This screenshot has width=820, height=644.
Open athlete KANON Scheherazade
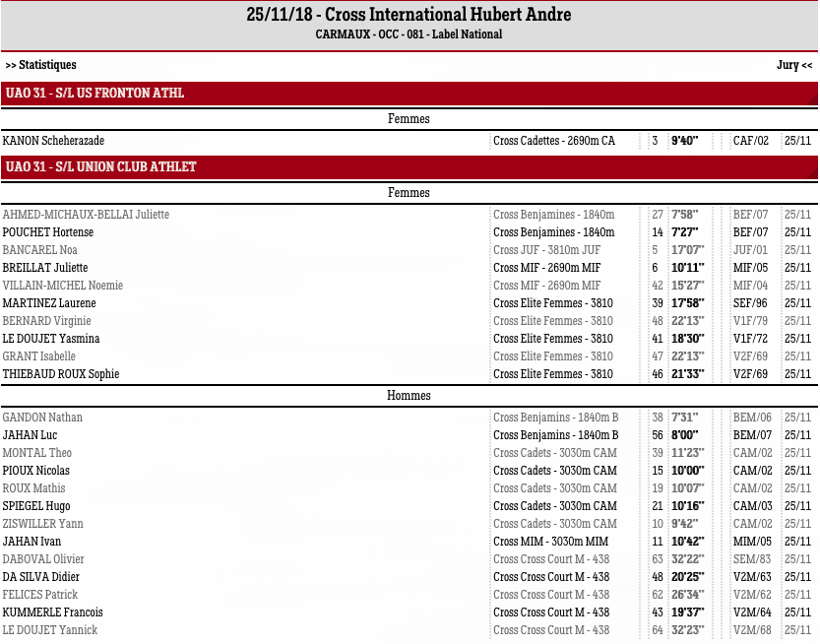[x=53, y=141]
